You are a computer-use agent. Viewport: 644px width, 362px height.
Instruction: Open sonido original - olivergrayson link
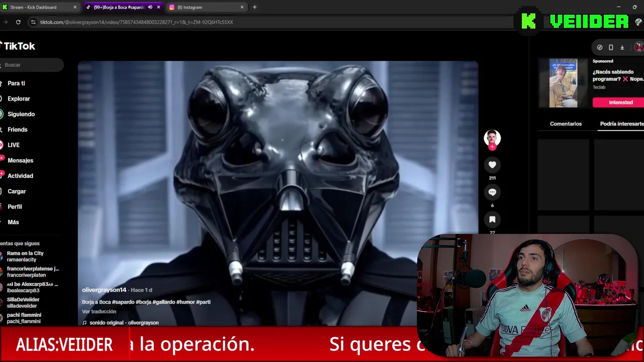click(124, 323)
